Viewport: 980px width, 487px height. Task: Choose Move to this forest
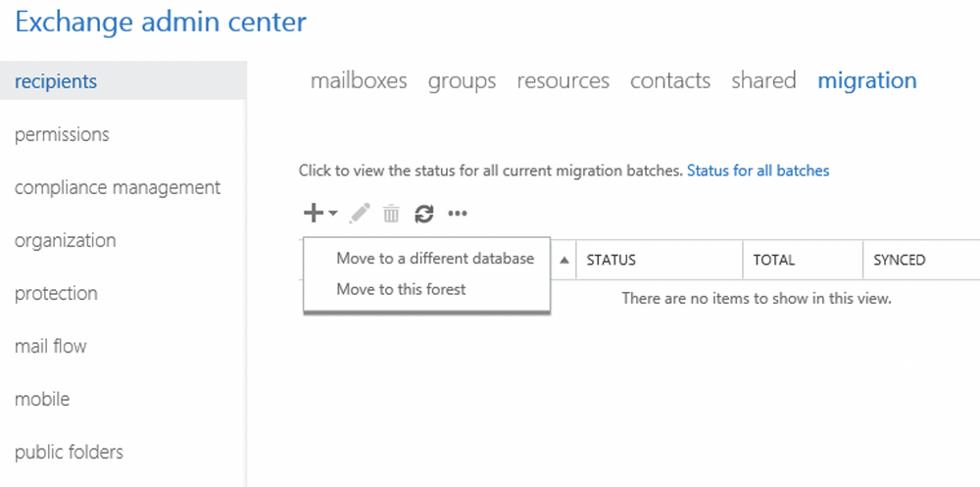[401, 289]
